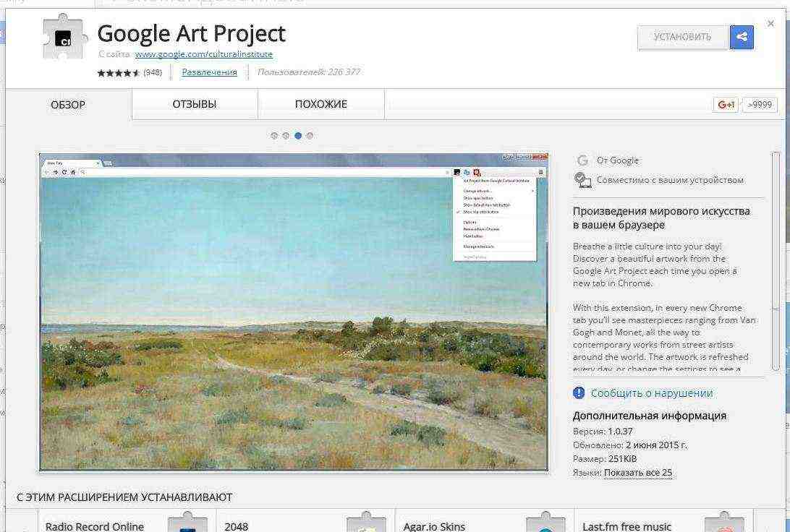
Task: Close the extension details dialog
Action: click(770, 23)
